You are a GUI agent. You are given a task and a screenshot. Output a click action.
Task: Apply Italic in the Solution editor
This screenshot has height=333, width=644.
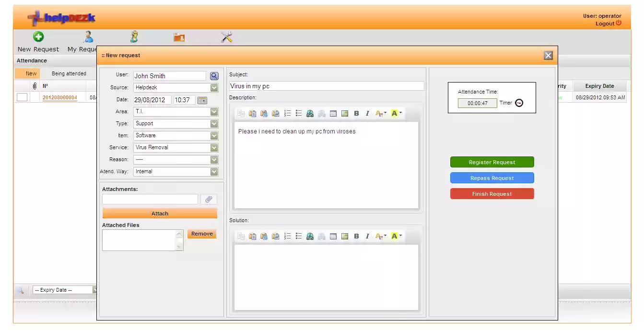(367, 236)
